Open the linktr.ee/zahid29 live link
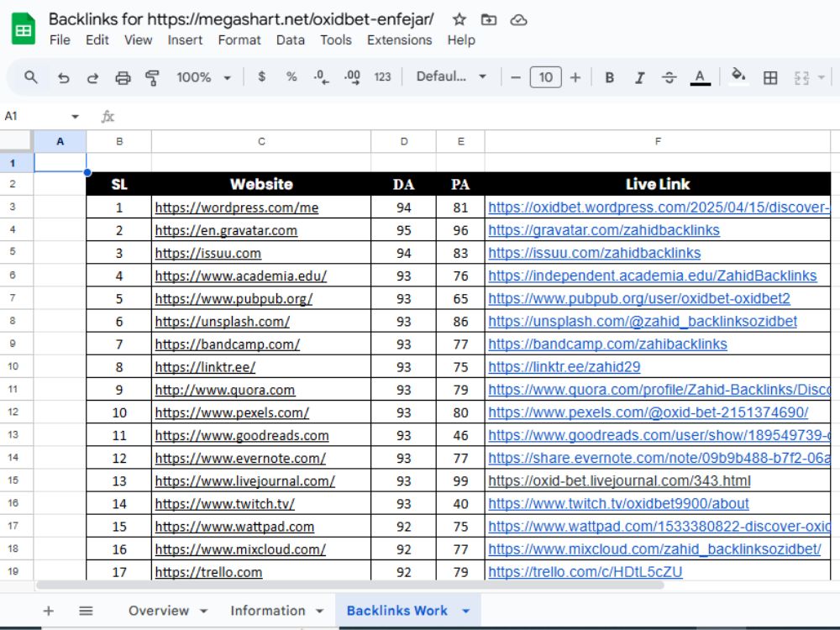Image resolution: width=840 pixels, height=630 pixels. (x=564, y=367)
